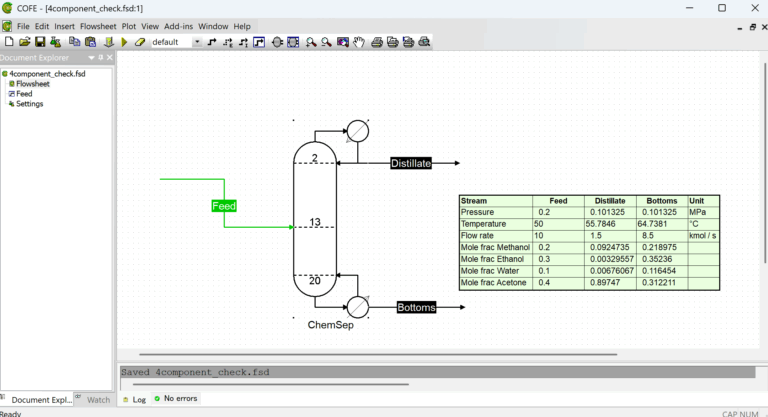768x417 pixels.
Task: Save the flowsheet using the disk icon
Action: (x=40, y=42)
